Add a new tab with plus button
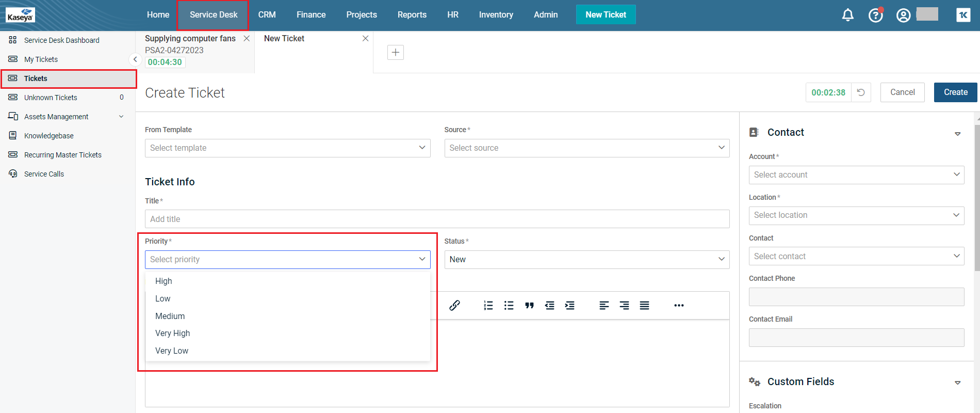This screenshot has height=413, width=980. point(396,52)
